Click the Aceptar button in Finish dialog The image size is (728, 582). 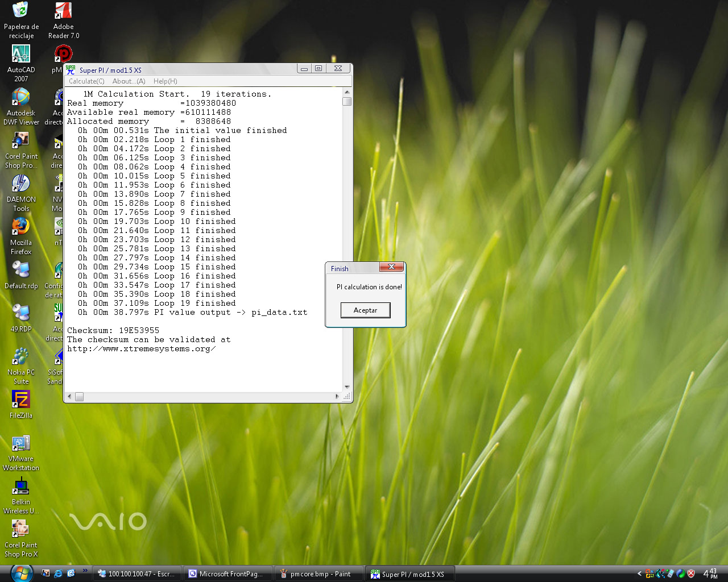365,310
